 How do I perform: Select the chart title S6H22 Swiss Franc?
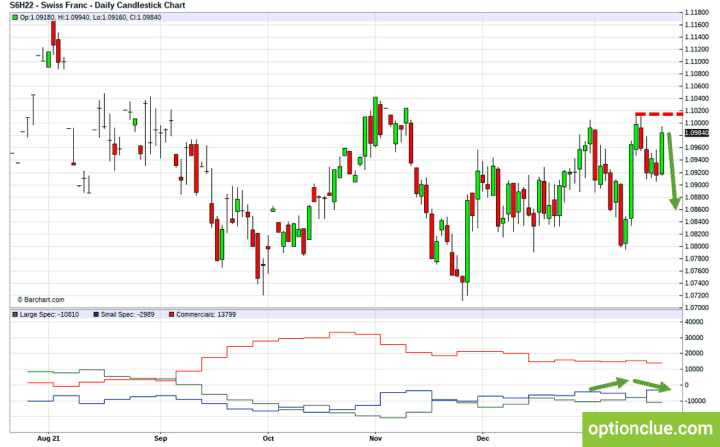[97, 6]
